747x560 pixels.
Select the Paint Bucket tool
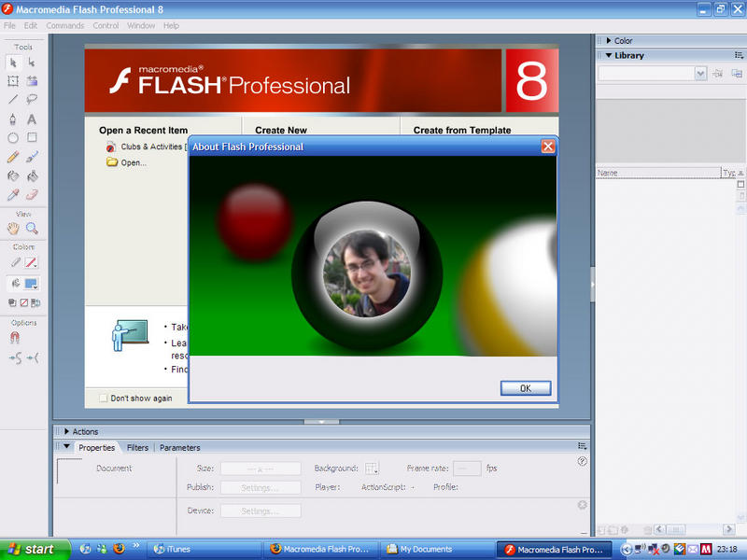tap(32, 175)
